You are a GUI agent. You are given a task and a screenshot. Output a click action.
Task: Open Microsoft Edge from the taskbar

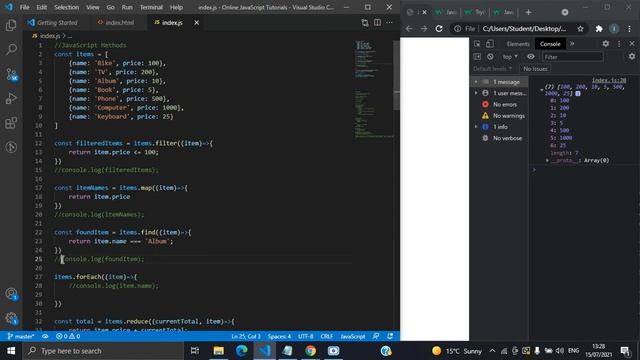(x=242, y=351)
